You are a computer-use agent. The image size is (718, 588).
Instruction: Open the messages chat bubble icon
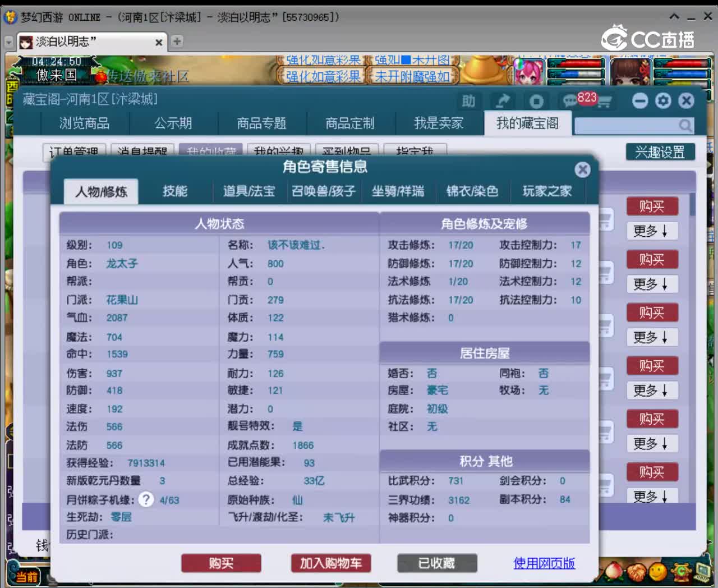tap(570, 101)
